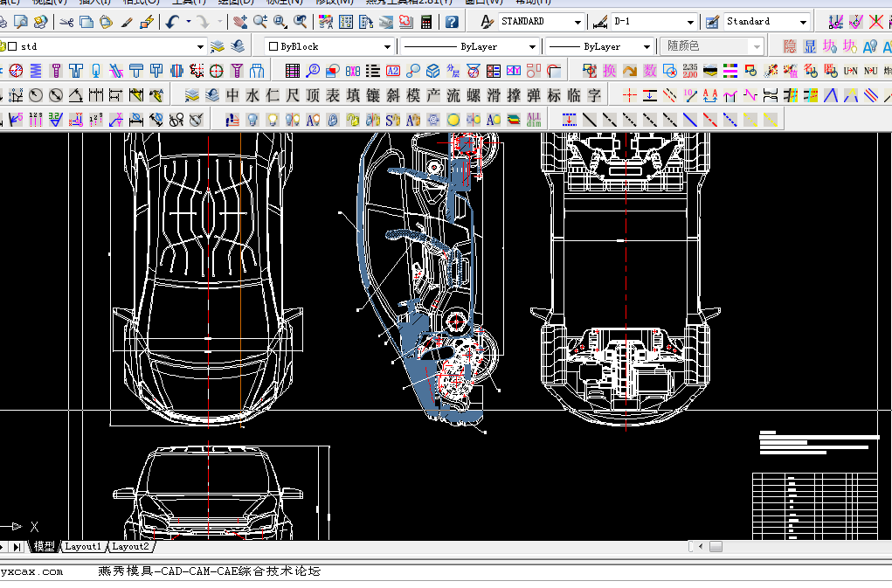Click the 显 show objects button
The height and width of the screenshot is (588, 892).
point(810,46)
